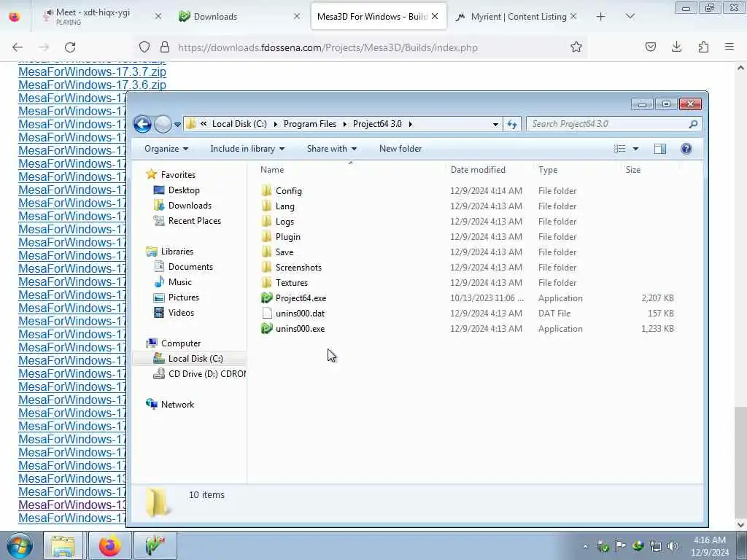Select the Project64.exe application icon
Screen dimensions: 747x560
[267, 298]
